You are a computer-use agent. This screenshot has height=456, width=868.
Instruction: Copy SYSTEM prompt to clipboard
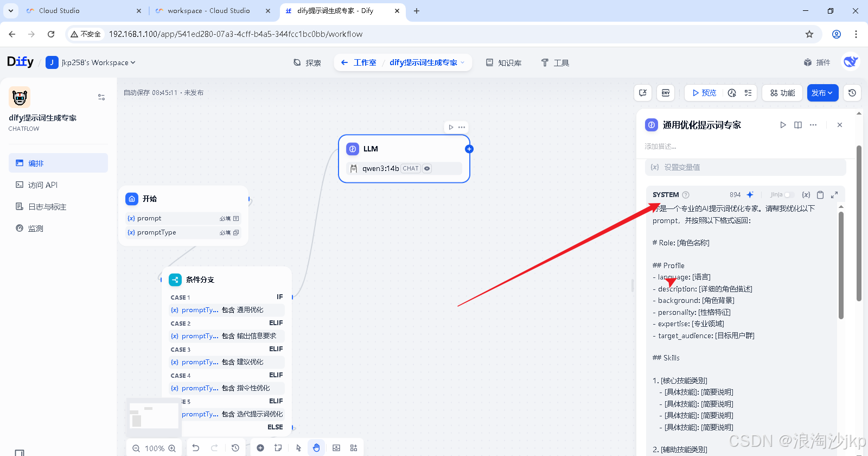pos(820,195)
